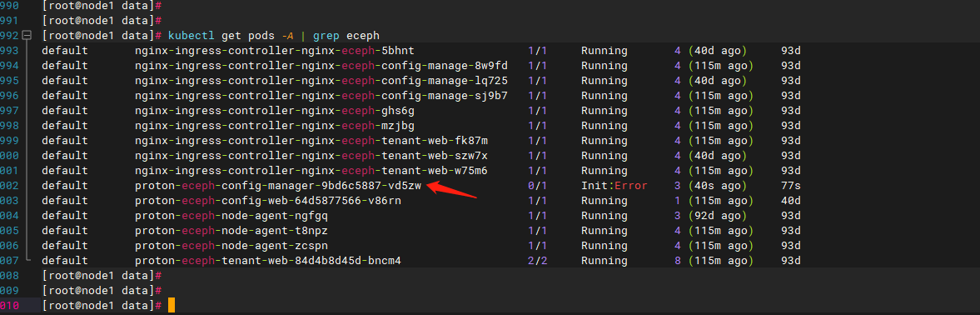Screen dimensions: 980x315
Task: Select pod proton-eceph-config-web-64d5877566-v86rn
Action: click(268, 201)
